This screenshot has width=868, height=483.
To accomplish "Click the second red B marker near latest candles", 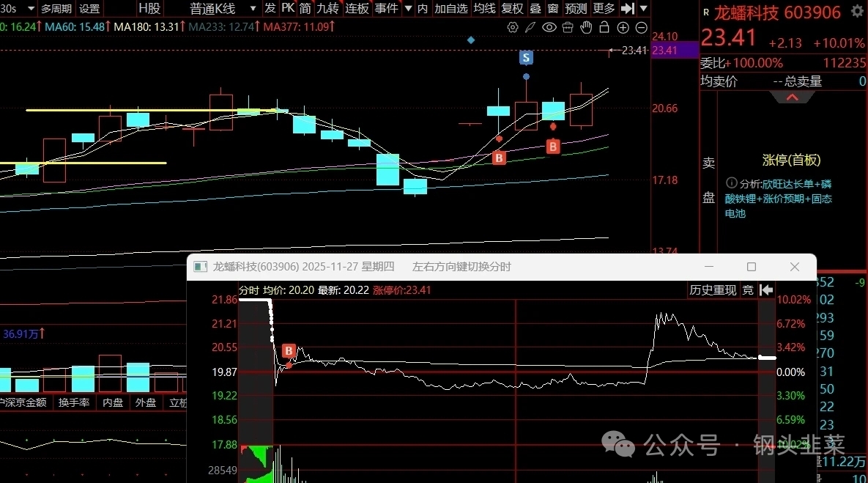I will click(552, 147).
